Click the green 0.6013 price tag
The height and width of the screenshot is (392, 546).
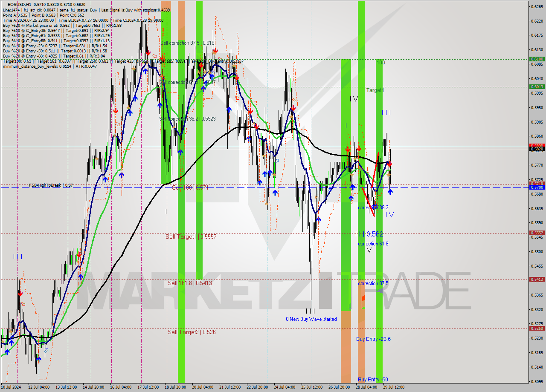pos(537,86)
